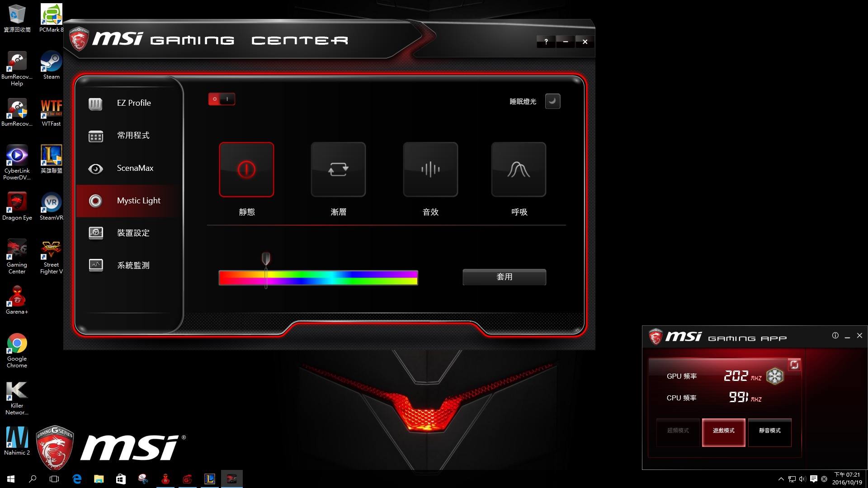Select the 靜態 static light mode
This screenshot has height=488, width=868.
pos(246,169)
